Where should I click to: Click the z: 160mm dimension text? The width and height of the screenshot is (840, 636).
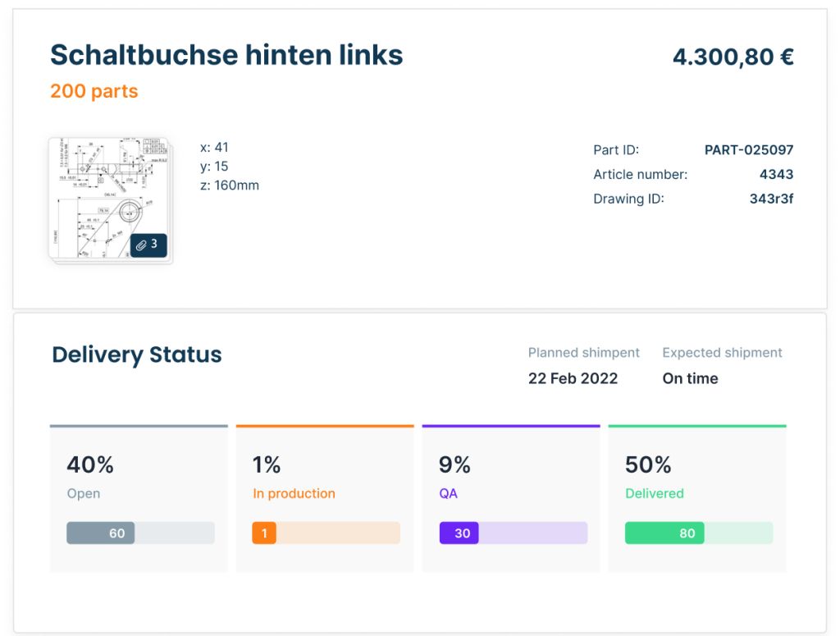click(x=230, y=185)
